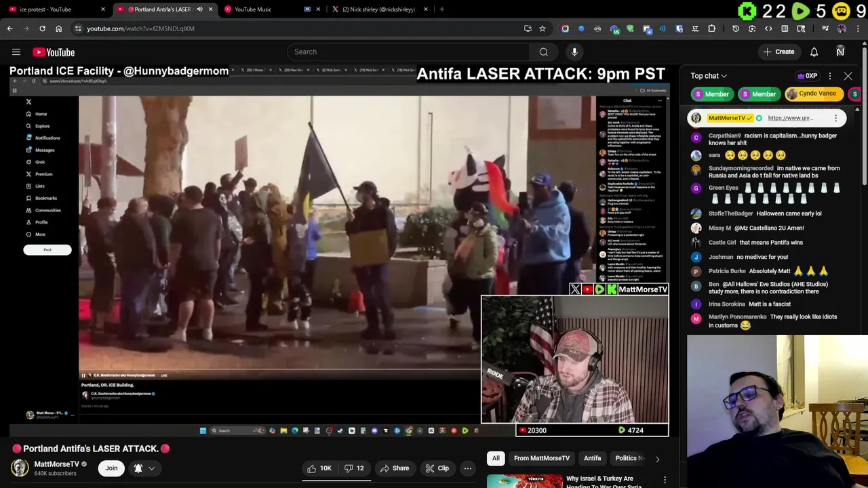This screenshot has width=868, height=488.
Task: Open developer tools code brackets icon
Action: 768,28
